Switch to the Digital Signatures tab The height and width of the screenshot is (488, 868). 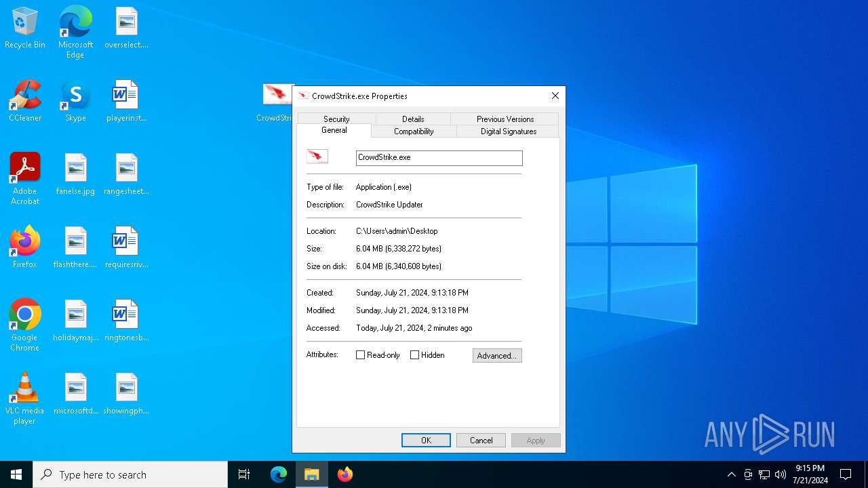tap(509, 131)
